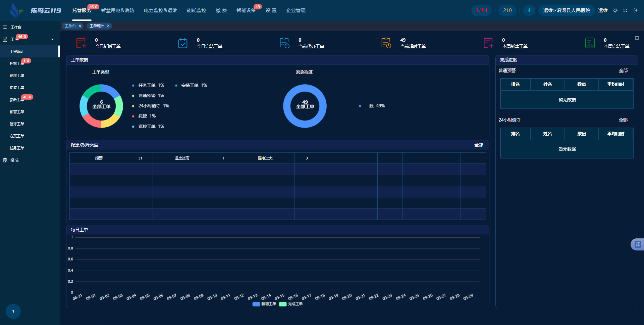Click the 本周完结工单 green document icon
Viewport: 644px width, 325px height.
pyautogui.click(x=590, y=43)
